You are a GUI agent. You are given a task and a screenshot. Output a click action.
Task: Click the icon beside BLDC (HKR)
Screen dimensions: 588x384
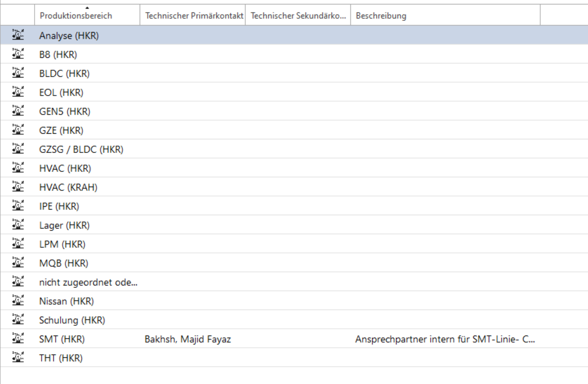pos(18,72)
